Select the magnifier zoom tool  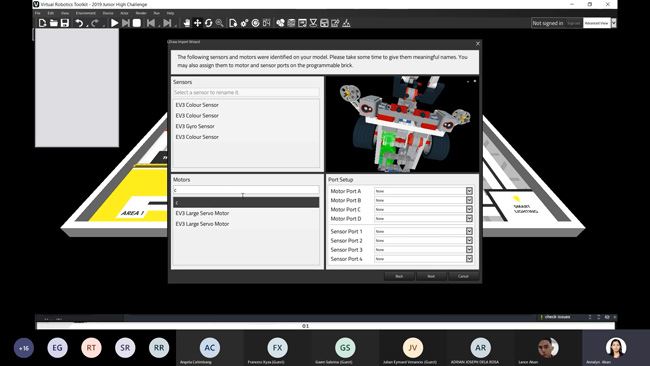[x=219, y=23]
